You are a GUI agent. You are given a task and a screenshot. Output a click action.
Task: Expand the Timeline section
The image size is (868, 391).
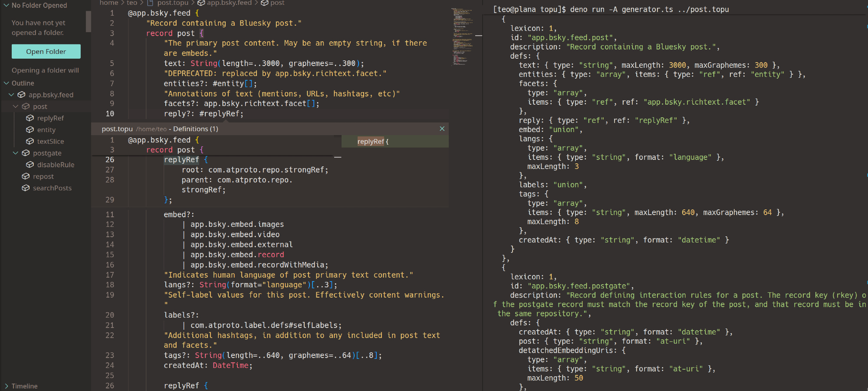(x=7, y=386)
